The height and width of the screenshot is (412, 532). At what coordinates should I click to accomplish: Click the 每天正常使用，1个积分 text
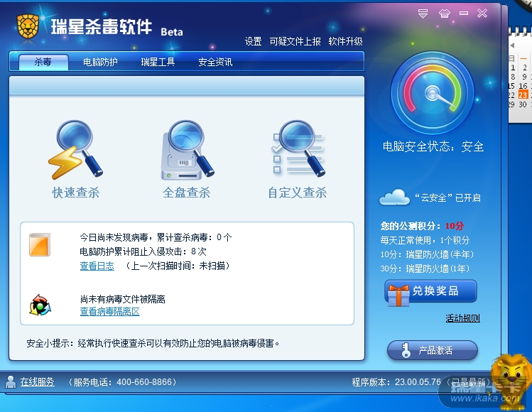pyautogui.click(x=425, y=240)
